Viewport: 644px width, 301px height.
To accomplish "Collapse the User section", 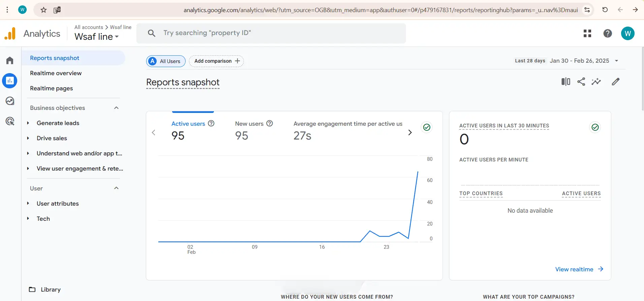I will [116, 188].
